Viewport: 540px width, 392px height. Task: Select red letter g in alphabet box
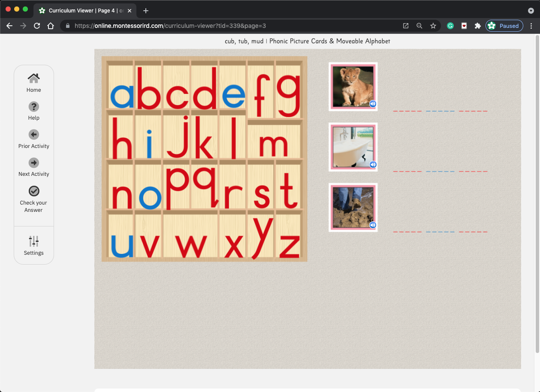coord(289,95)
